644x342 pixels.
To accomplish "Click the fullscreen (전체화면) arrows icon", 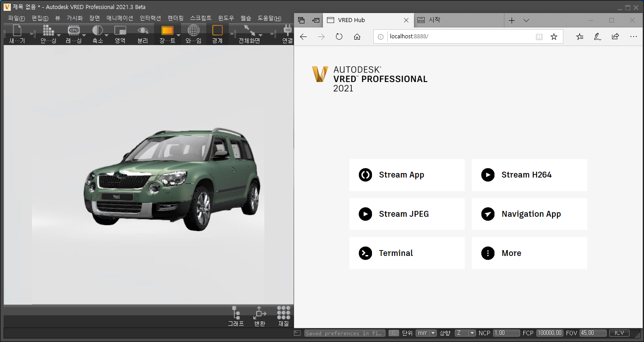I will coord(249,31).
